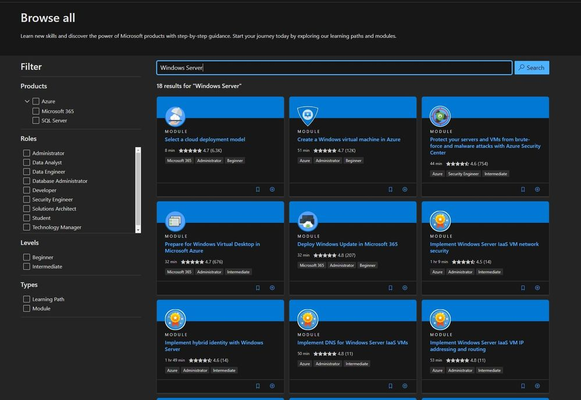This screenshot has height=400, width=581.
Task: Add Create a Windows virtual machine module to collection
Action: pos(405,190)
